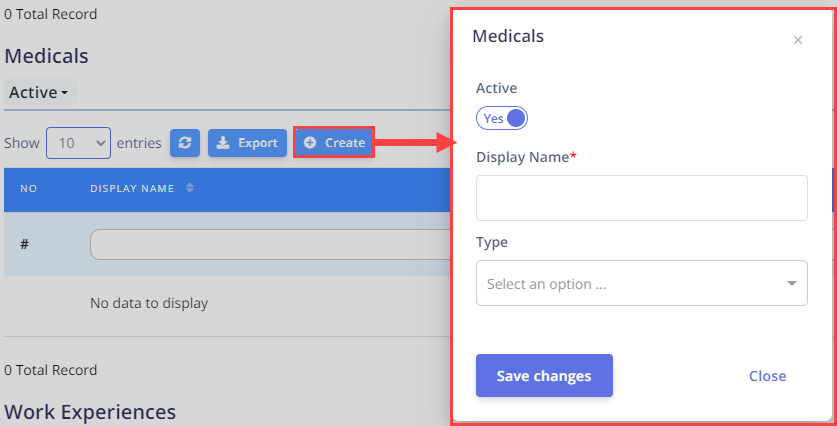The height and width of the screenshot is (426, 837).
Task: Click the Medicals section heading
Action: tap(46, 56)
